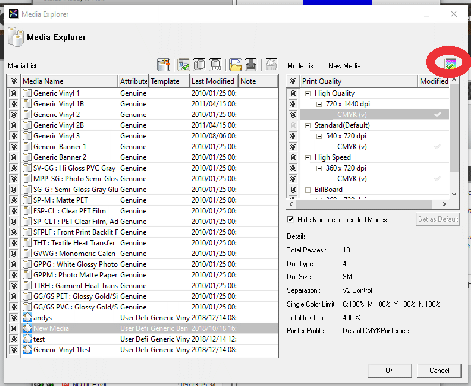Click the document icon beside Generic Vinyl 2B
This screenshot has height=386, width=471.
tap(27, 125)
